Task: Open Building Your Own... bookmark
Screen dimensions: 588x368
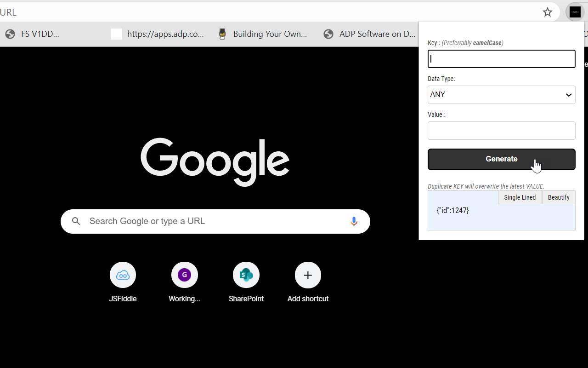Action: coord(262,34)
